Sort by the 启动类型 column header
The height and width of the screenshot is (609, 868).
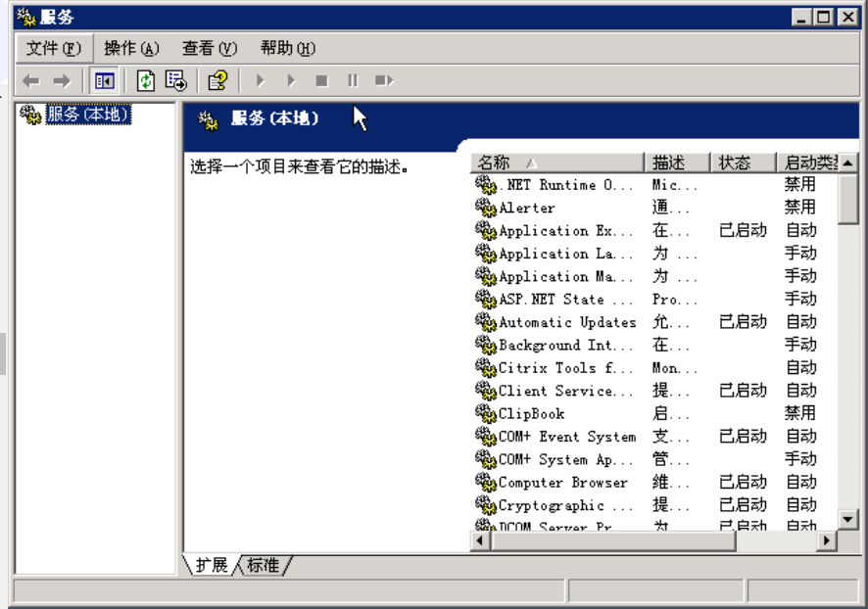point(807,163)
